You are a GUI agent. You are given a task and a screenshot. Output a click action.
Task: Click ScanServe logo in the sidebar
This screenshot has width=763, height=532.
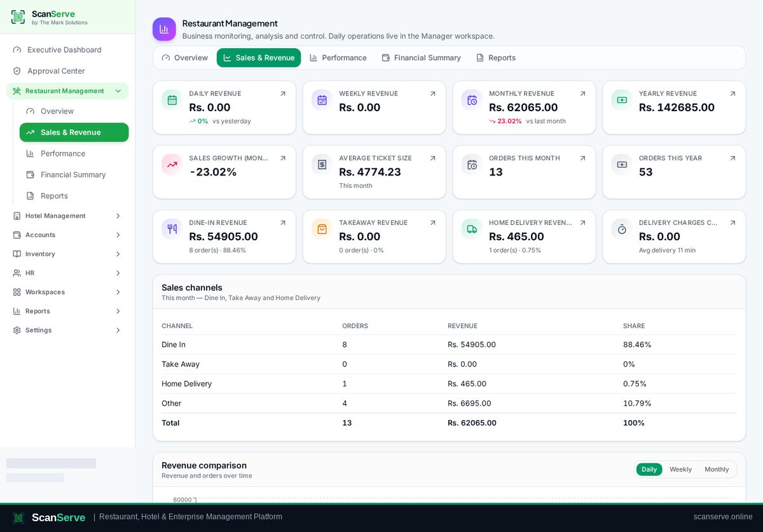(18, 17)
